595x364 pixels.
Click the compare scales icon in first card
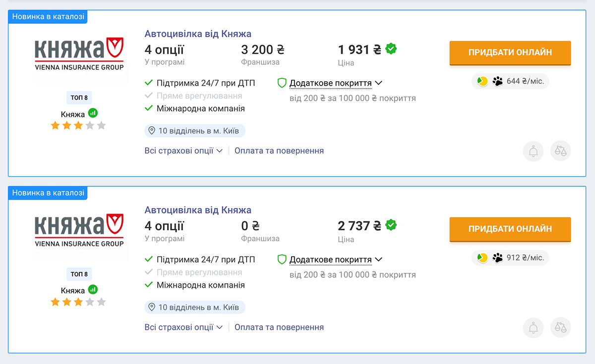(561, 151)
